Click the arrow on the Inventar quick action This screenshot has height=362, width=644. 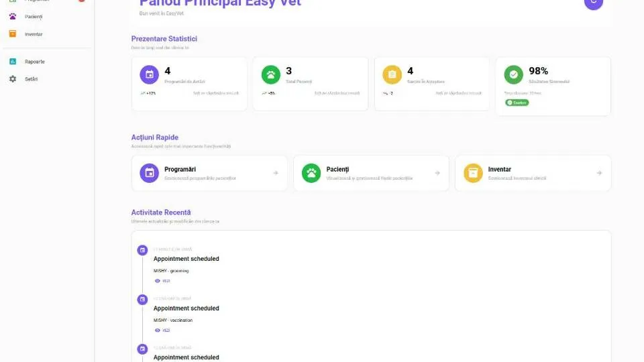coord(599,173)
